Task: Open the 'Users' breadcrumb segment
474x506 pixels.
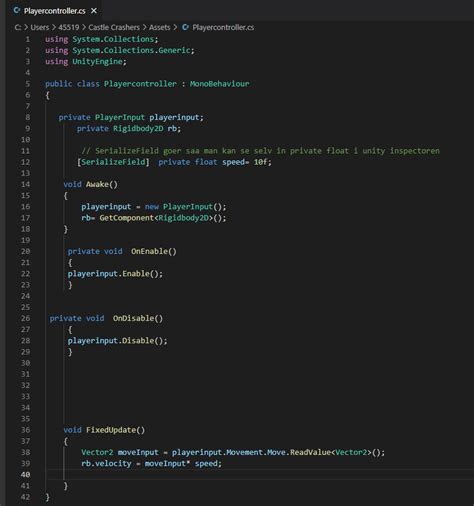Action: coord(40,27)
